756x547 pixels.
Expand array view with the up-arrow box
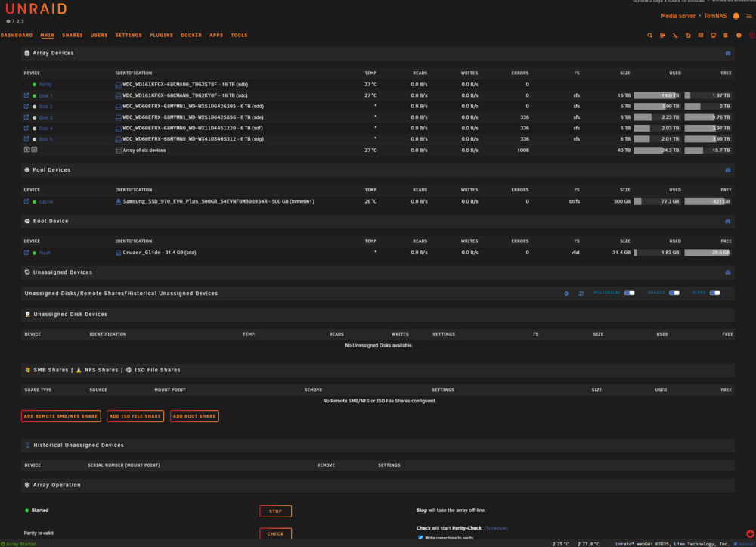pyautogui.click(x=34, y=150)
